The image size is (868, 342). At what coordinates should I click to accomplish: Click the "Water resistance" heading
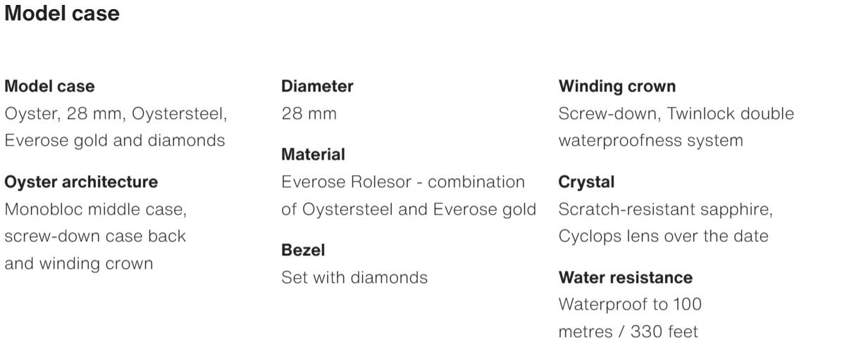(626, 277)
